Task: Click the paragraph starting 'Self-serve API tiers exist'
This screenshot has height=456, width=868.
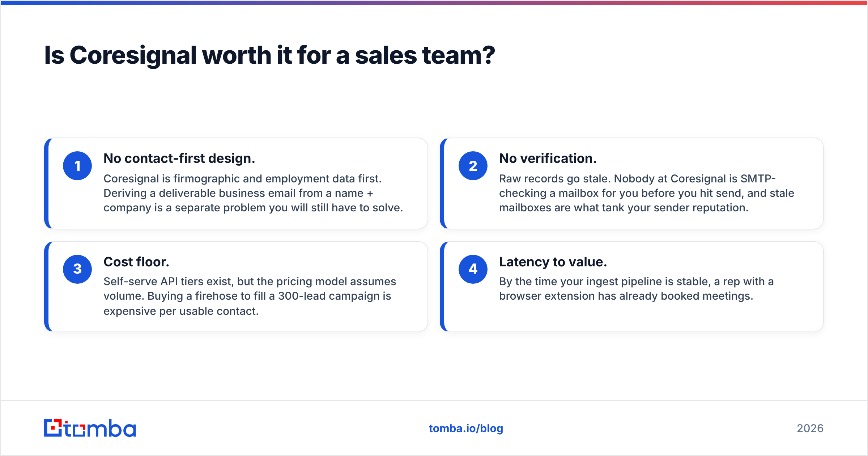Action: click(x=250, y=296)
